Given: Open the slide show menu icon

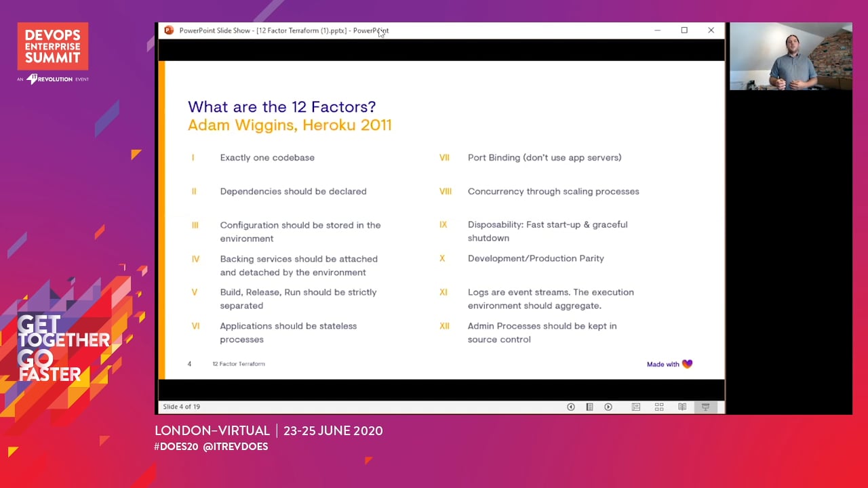Looking at the screenshot, I should point(590,407).
